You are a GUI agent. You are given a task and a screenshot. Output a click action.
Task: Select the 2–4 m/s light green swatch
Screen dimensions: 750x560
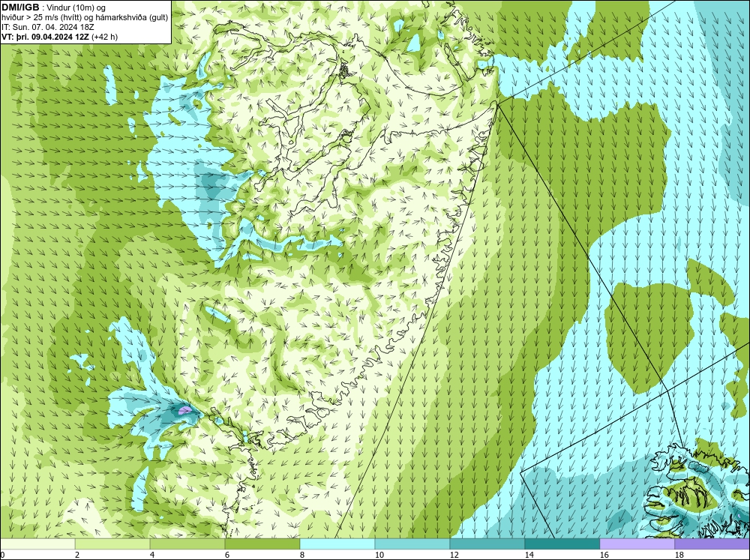112,544
